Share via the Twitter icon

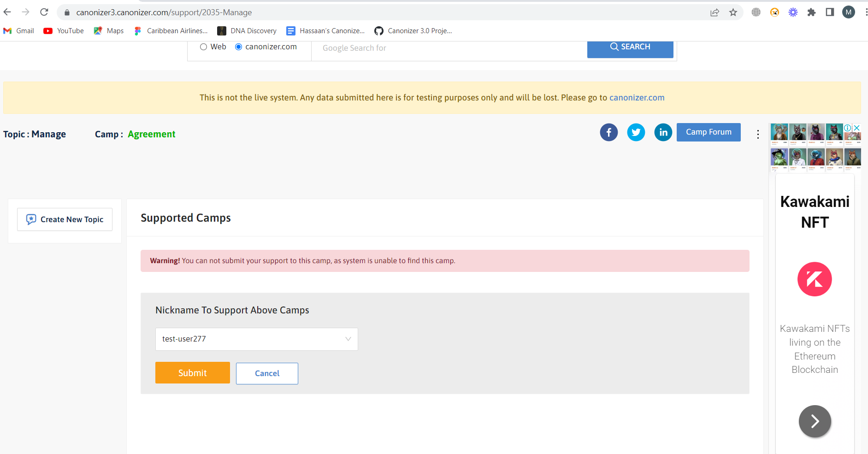point(636,132)
